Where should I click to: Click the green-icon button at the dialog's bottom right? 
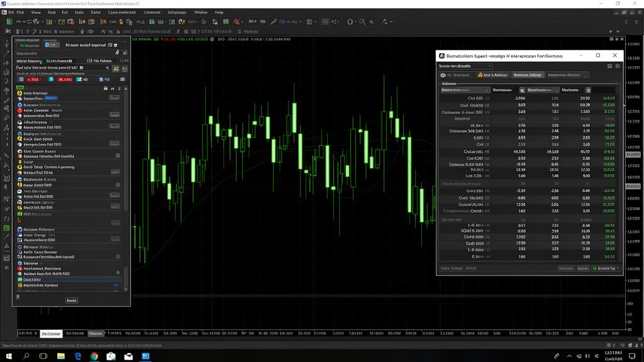tap(606, 268)
